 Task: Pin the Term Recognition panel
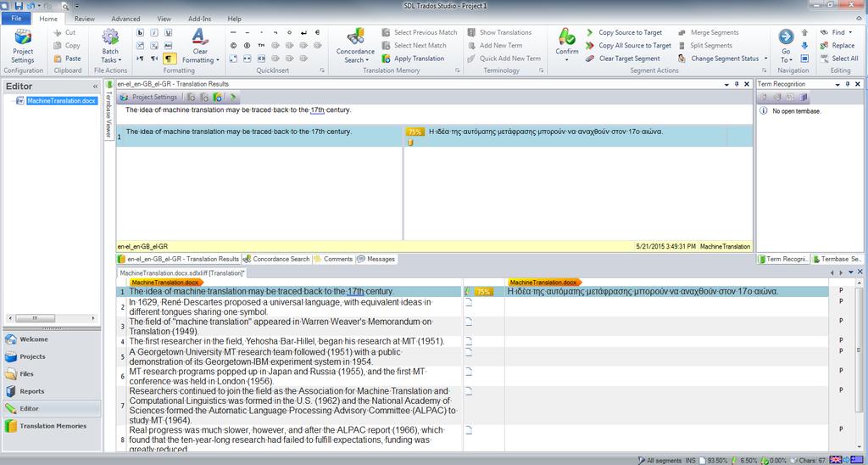coord(848,84)
